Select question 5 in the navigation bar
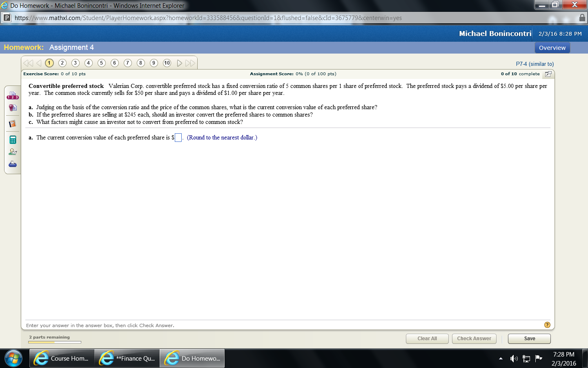The height and width of the screenshot is (368, 588). 101,63
